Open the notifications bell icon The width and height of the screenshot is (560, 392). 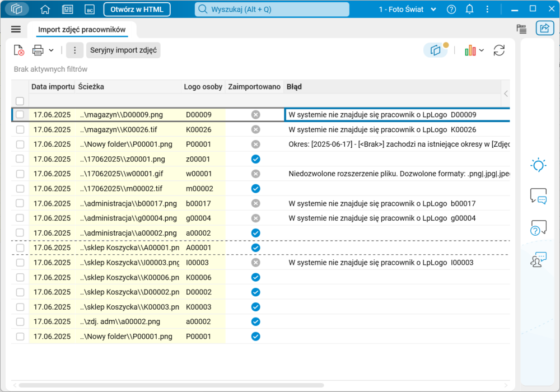tap(469, 10)
